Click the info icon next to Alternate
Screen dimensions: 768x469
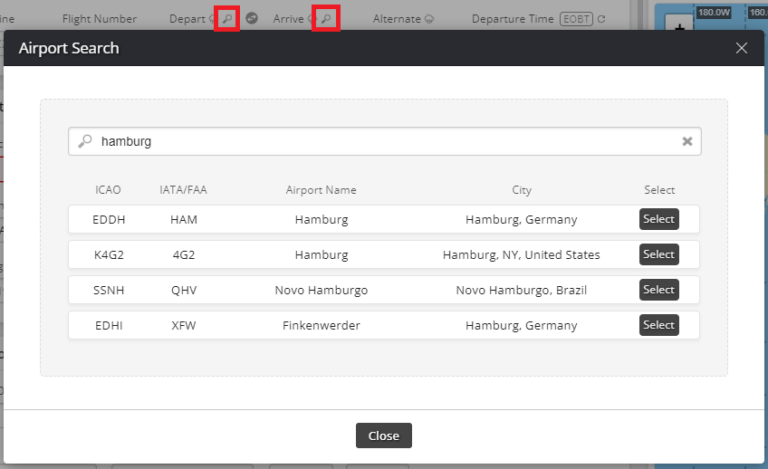click(429, 19)
